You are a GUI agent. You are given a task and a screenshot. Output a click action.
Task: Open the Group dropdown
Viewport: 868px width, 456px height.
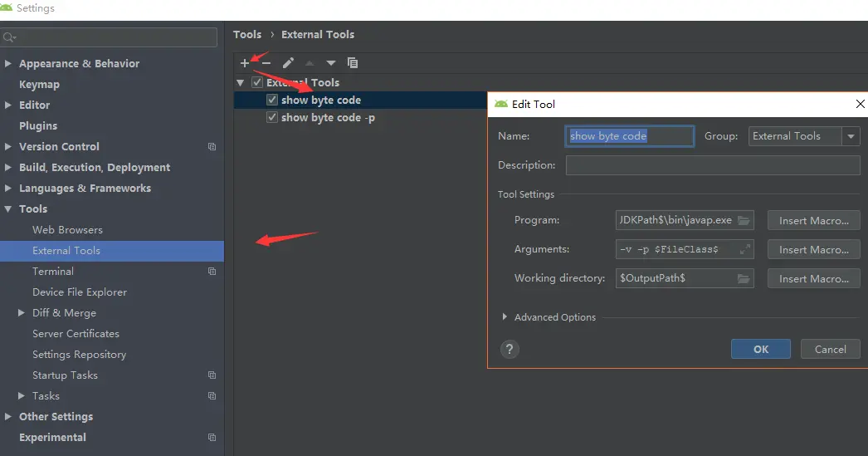(x=851, y=136)
